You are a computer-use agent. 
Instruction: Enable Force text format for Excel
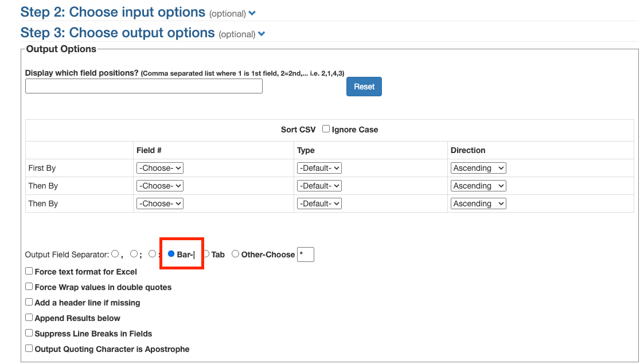pyautogui.click(x=29, y=271)
